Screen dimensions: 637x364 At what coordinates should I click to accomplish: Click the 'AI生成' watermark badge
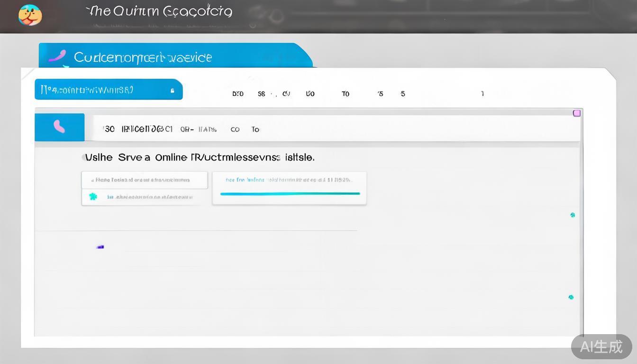click(x=601, y=346)
